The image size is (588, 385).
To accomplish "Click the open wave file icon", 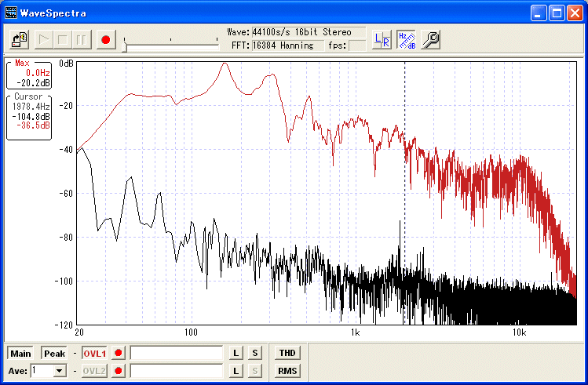I will [x=20, y=39].
